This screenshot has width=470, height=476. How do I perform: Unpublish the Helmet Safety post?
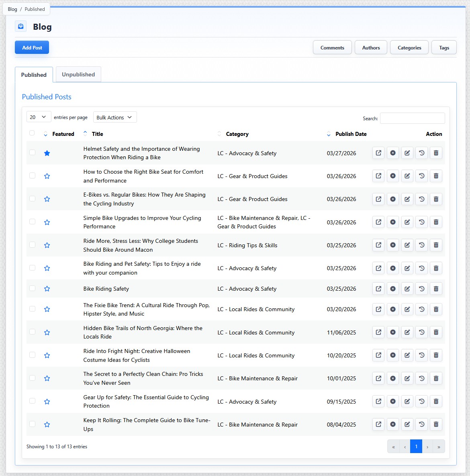tap(392, 153)
